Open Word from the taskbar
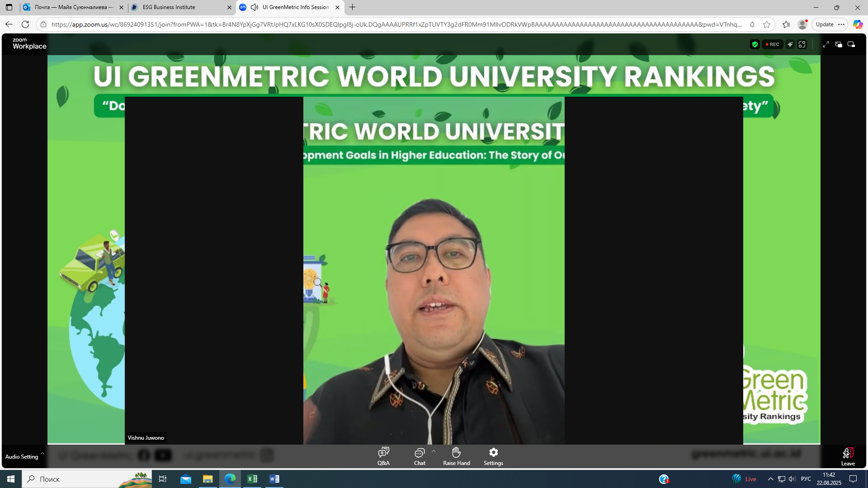 274,479
